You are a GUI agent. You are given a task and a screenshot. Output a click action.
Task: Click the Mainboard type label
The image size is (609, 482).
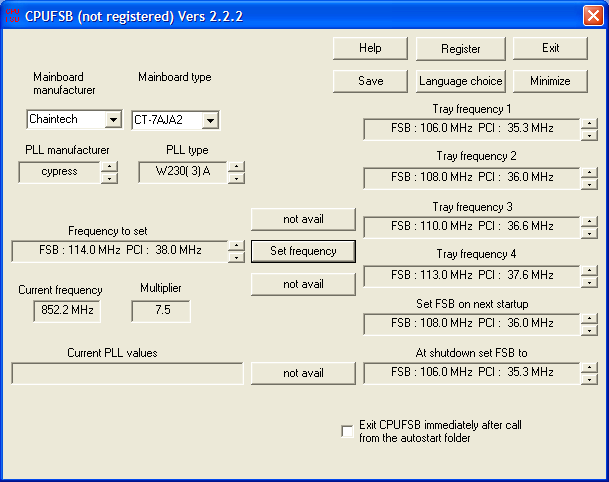[x=175, y=77]
